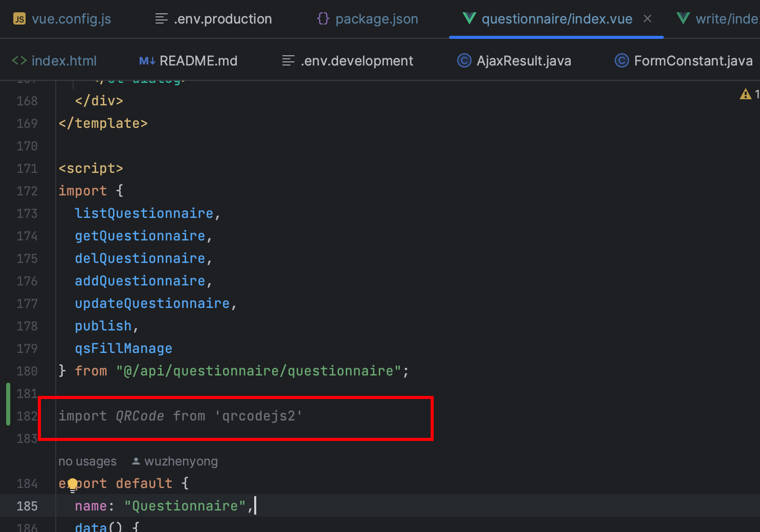The height and width of the screenshot is (532, 760).
Task: Click the Vue logo icon on questionnaire/index.vue
Action: 469,19
